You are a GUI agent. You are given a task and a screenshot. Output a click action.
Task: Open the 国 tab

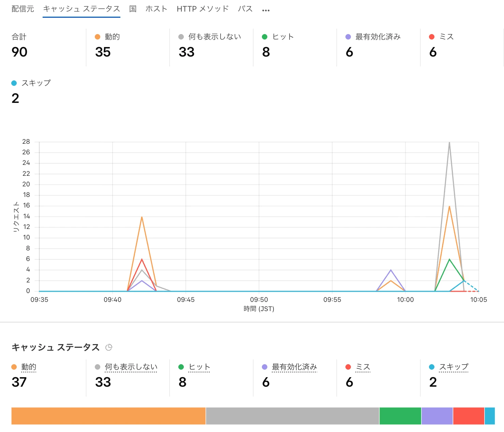pyautogui.click(x=133, y=9)
